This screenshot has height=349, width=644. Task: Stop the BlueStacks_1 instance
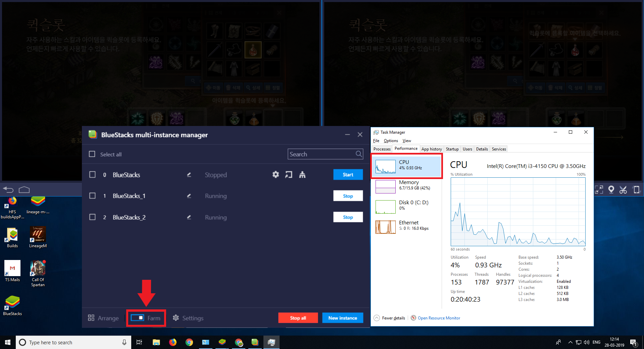348,196
